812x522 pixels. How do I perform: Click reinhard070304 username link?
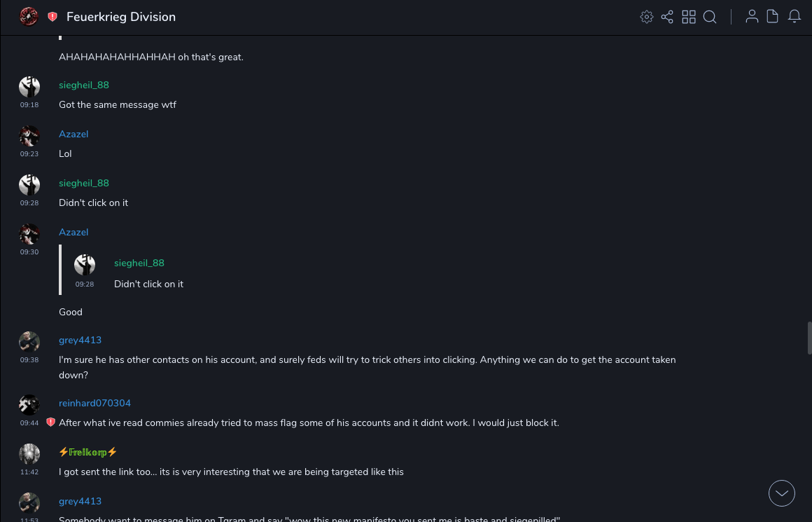(x=94, y=403)
